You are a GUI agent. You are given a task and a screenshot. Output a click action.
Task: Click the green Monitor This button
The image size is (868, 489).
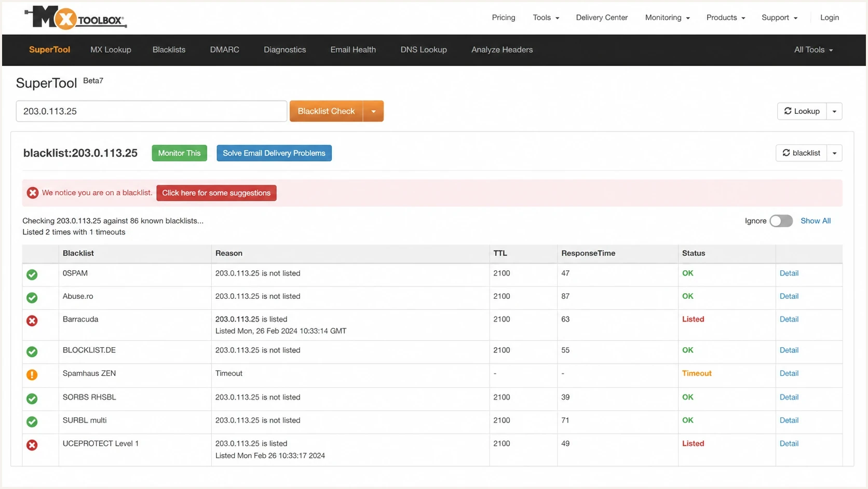pyautogui.click(x=179, y=153)
